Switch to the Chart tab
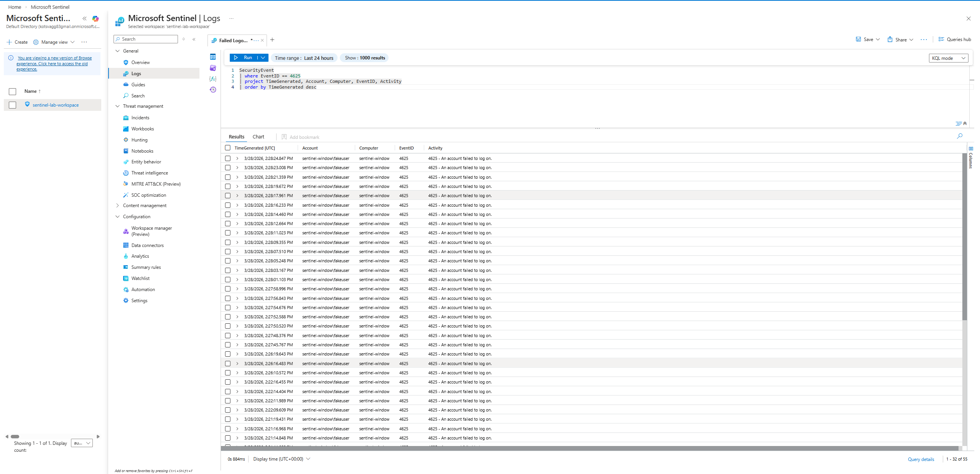Viewport: 980px width, 474px height. tap(258, 137)
